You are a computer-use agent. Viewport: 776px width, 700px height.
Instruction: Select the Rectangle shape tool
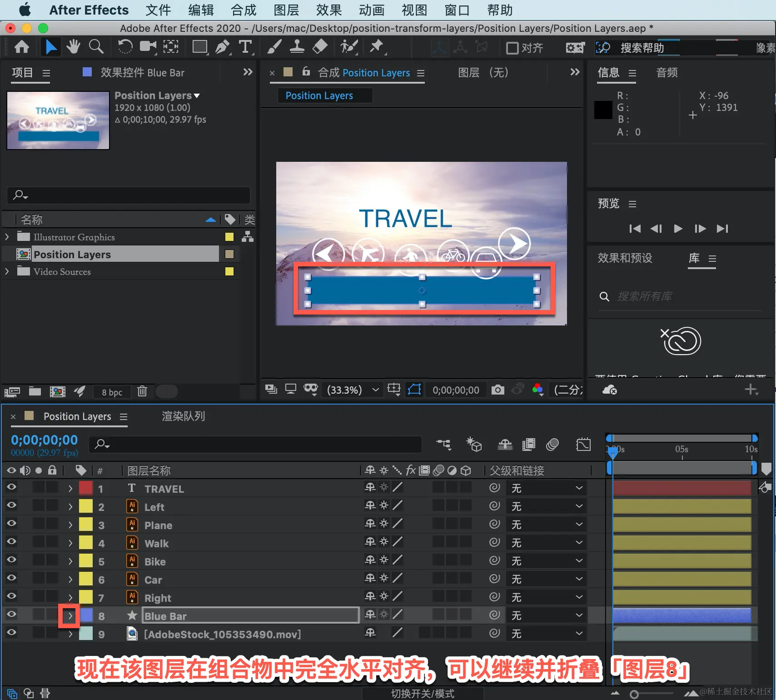200,47
